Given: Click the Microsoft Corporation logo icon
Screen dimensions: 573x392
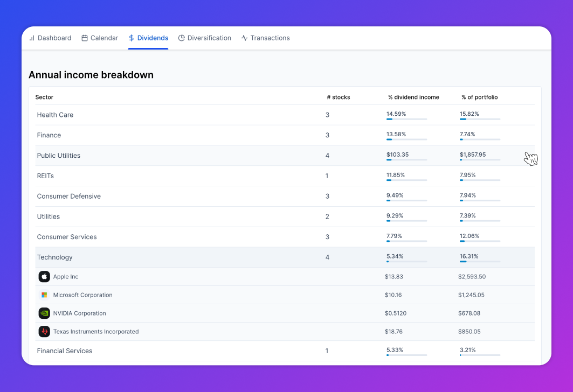Looking at the screenshot, I should (x=44, y=295).
